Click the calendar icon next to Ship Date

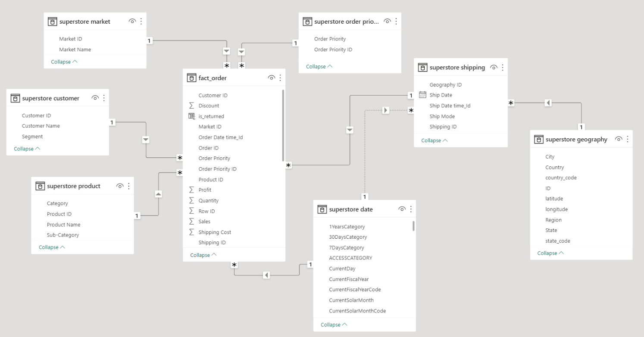click(x=423, y=95)
